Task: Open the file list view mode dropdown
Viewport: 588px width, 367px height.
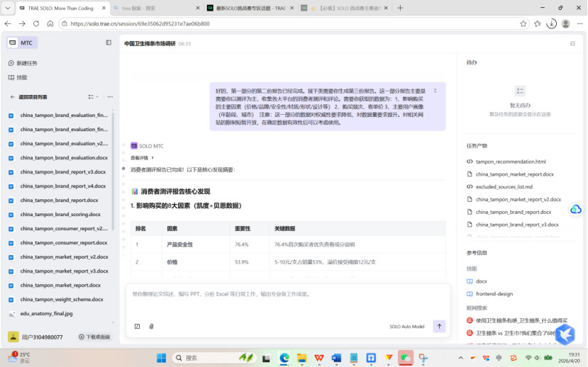Action: [x=93, y=97]
